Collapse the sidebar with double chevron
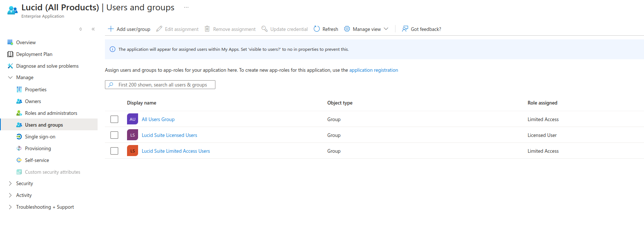This screenshot has height=226, width=644. point(93,29)
